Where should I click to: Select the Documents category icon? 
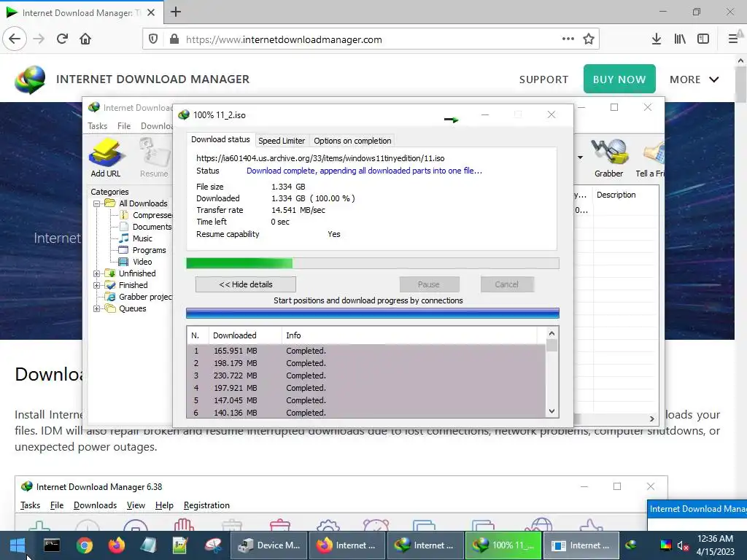click(124, 227)
